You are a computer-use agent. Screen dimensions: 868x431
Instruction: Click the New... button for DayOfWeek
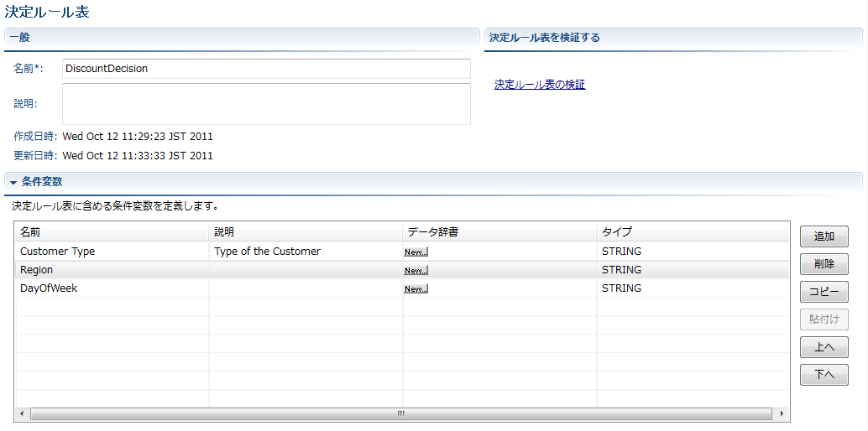coord(416,288)
